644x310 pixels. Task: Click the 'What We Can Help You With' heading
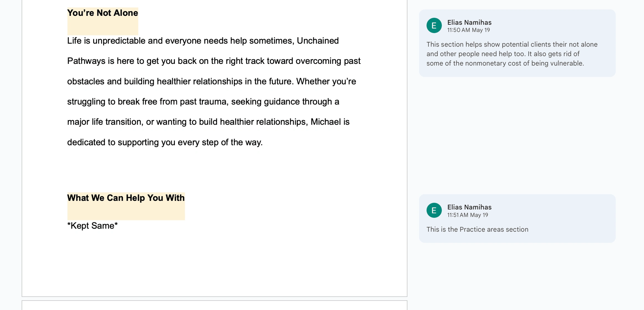click(x=126, y=198)
